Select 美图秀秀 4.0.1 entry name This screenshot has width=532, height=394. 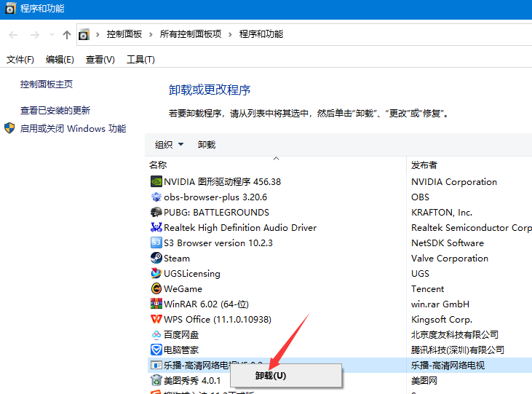pos(192,381)
